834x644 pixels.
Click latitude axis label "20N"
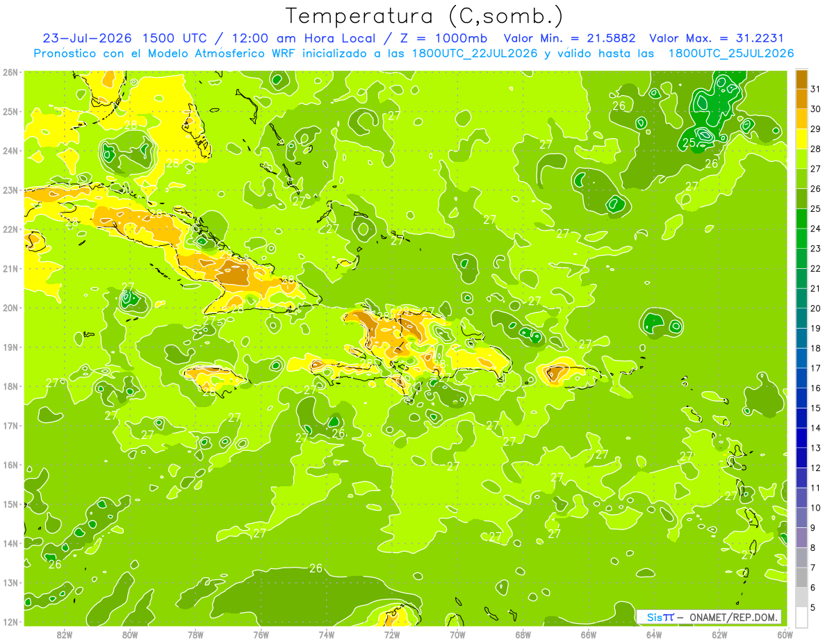(10, 308)
